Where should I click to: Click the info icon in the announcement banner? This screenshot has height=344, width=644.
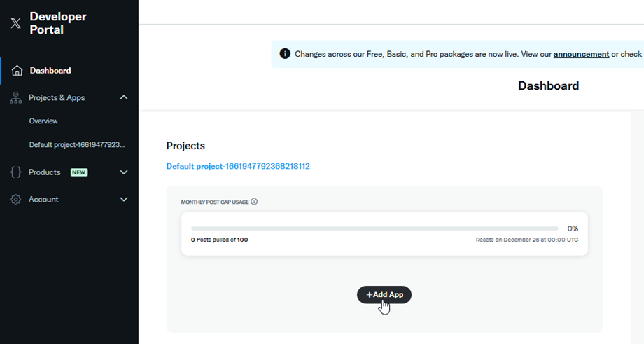(285, 54)
